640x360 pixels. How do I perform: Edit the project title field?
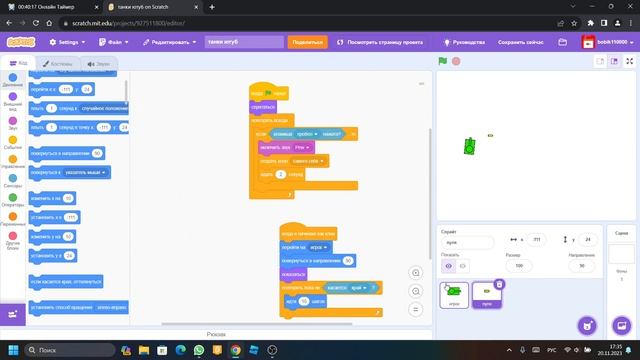(x=244, y=42)
